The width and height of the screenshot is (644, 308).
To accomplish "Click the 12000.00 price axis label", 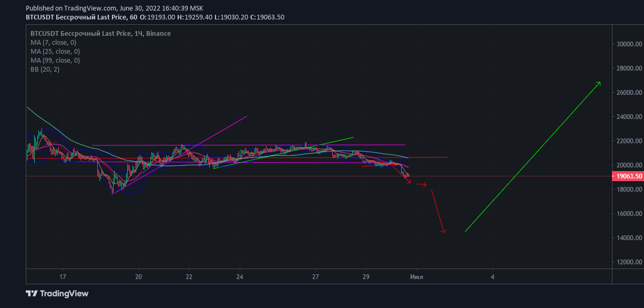I will pyautogui.click(x=629, y=262).
